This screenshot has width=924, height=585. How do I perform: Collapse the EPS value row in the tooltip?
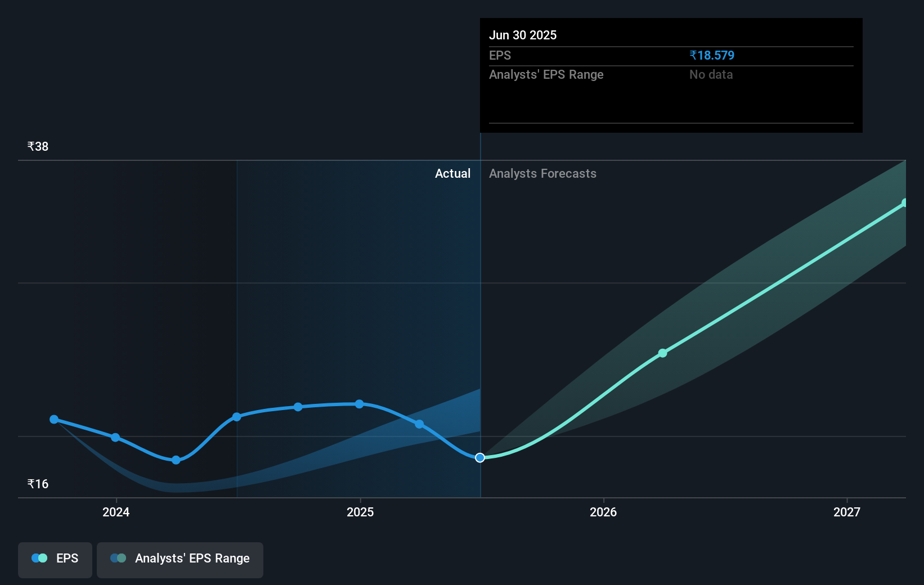[500, 55]
